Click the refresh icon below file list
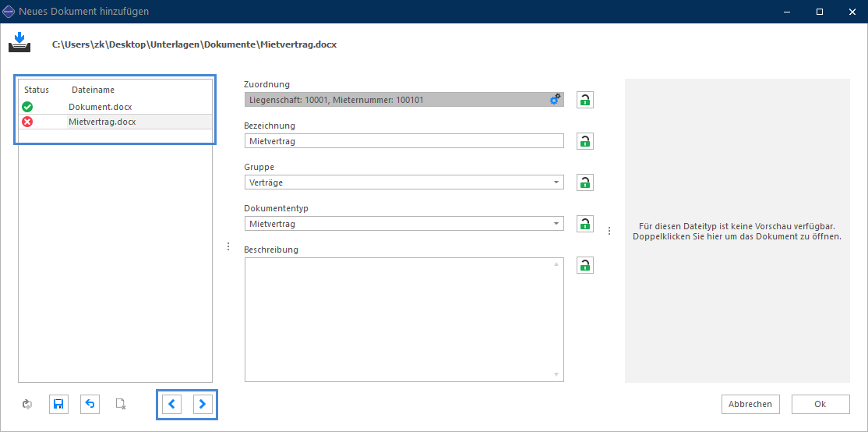The height and width of the screenshot is (432, 868). point(27,404)
